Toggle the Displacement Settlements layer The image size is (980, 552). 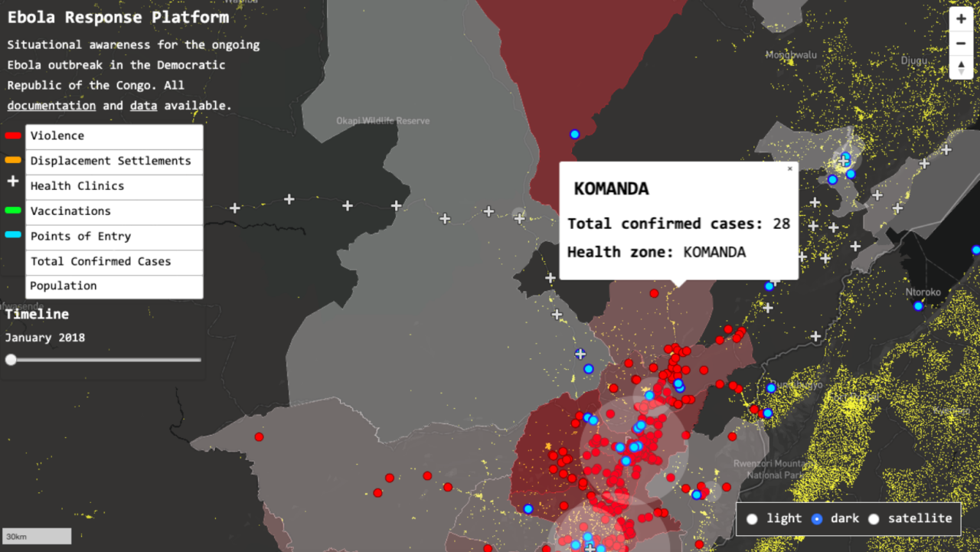pyautogui.click(x=114, y=162)
